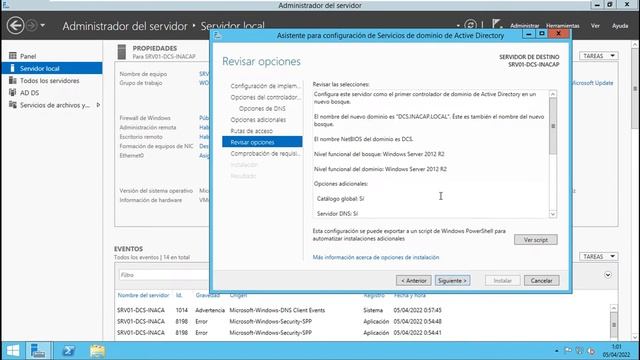The width and height of the screenshot is (640, 360).
Task: Expand the Eventos filter chevron button
Action: (608, 275)
